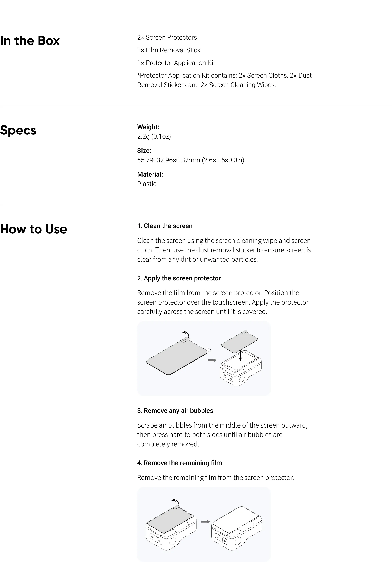The image size is (392, 562).
Task: Click "1× Protector Application Kit" list item
Action: click(176, 63)
